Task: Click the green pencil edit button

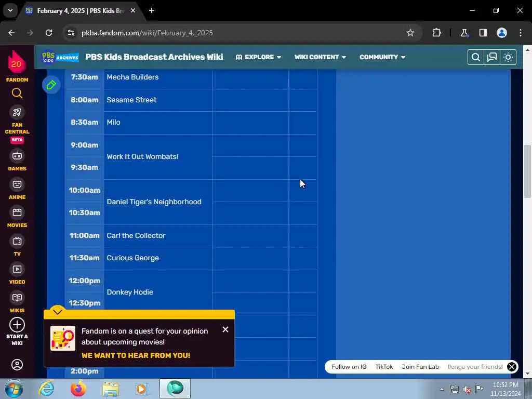Action: [x=51, y=85]
